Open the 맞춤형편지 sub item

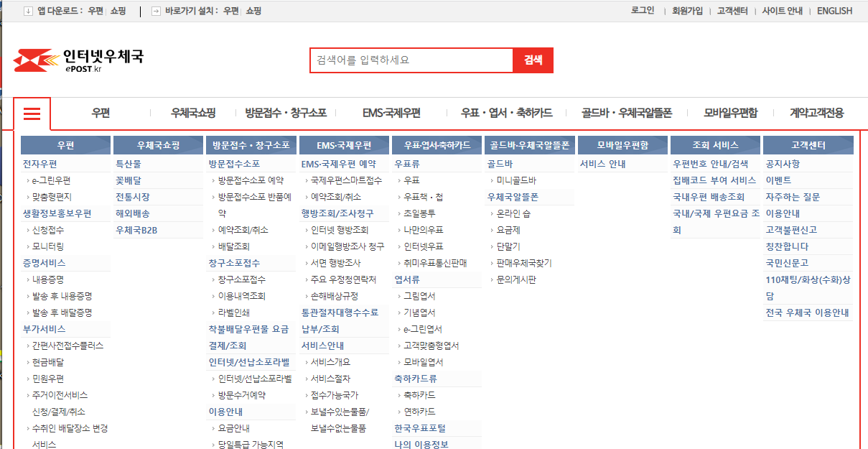[52, 197]
